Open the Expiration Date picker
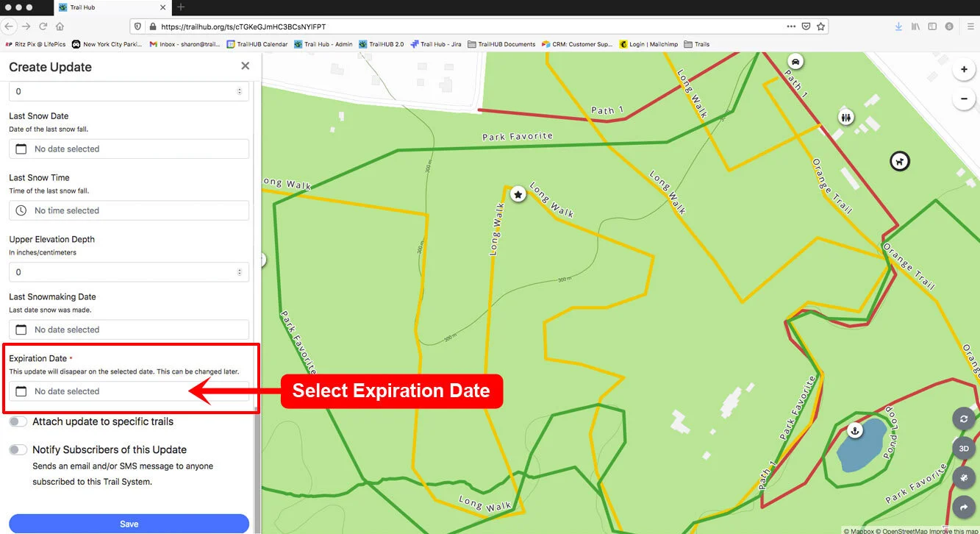This screenshot has width=980, height=534. pyautogui.click(x=129, y=391)
